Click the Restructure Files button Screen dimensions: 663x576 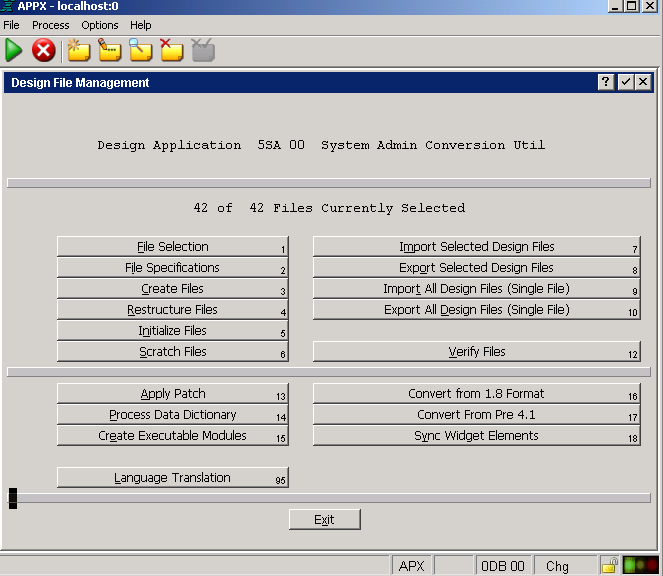(173, 310)
